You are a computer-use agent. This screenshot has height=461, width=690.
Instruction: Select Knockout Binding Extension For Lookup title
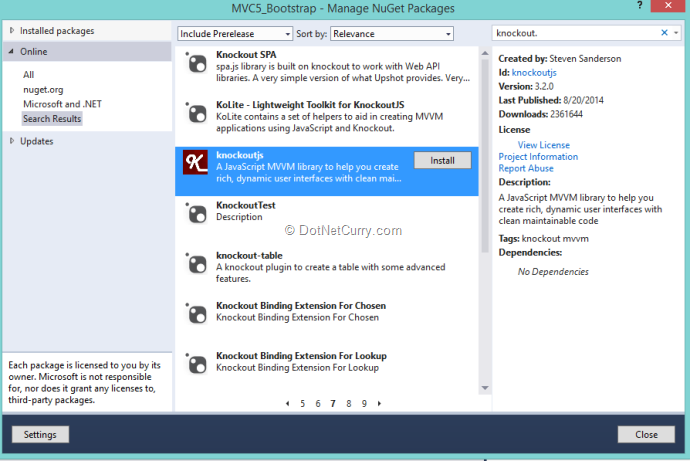click(x=301, y=355)
